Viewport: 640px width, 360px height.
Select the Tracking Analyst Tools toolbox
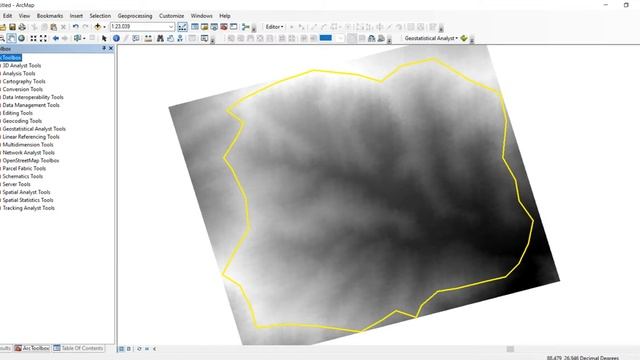(28, 208)
